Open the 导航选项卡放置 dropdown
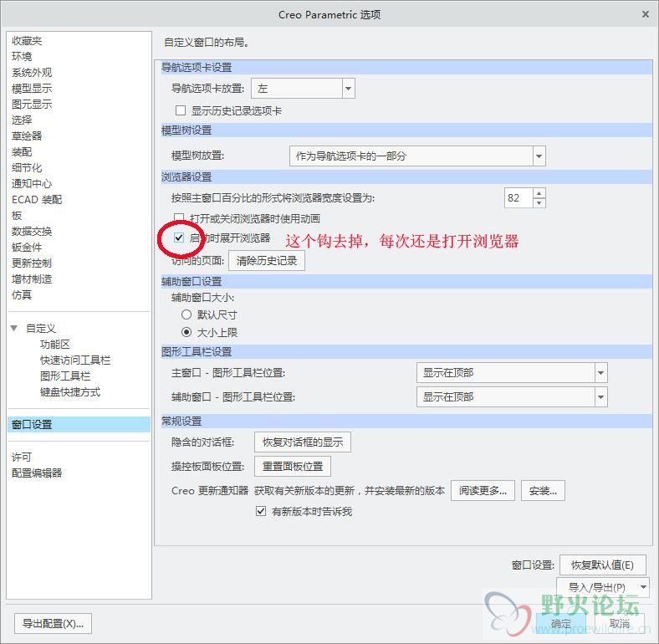 (x=303, y=89)
